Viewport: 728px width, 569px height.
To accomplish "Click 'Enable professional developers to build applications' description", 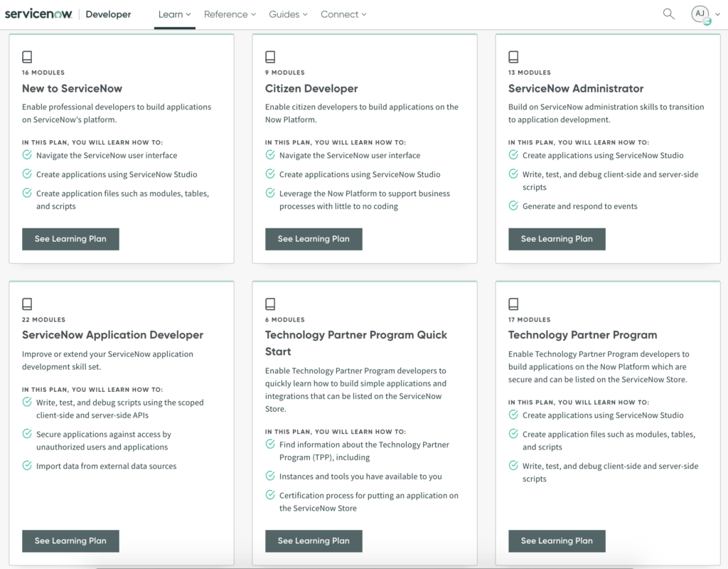I will click(x=117, y=113).
